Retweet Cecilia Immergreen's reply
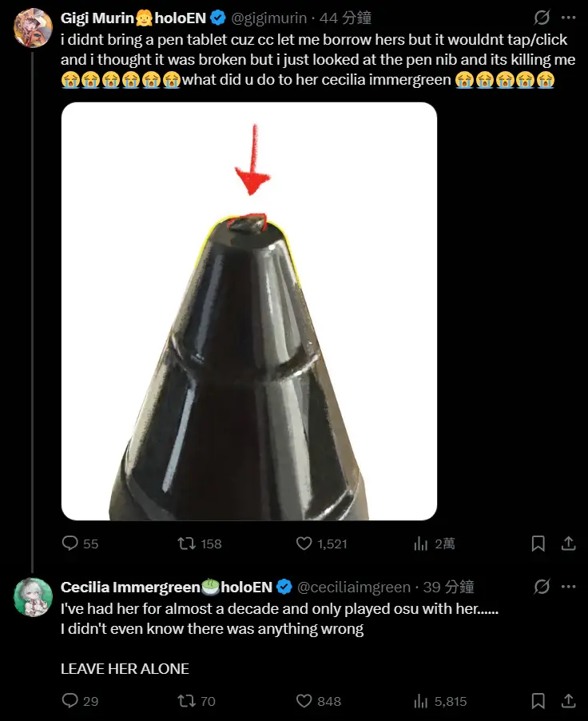This screenshot has width=588, height=721. (187, 701)
